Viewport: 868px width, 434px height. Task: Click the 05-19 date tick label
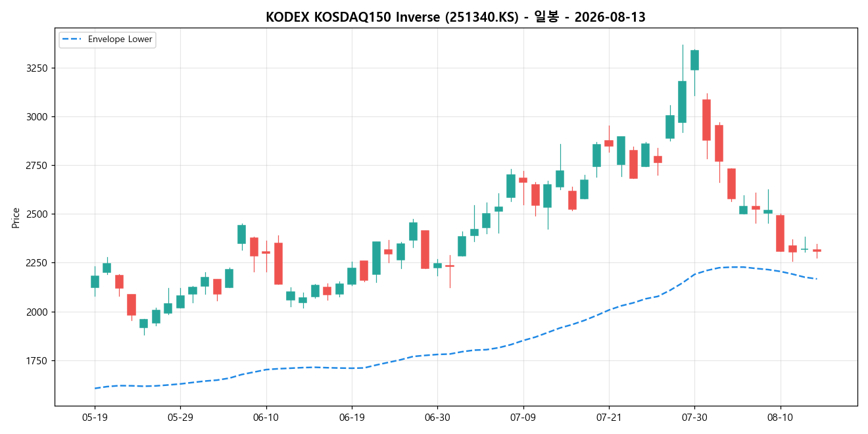tap(95, 418)
